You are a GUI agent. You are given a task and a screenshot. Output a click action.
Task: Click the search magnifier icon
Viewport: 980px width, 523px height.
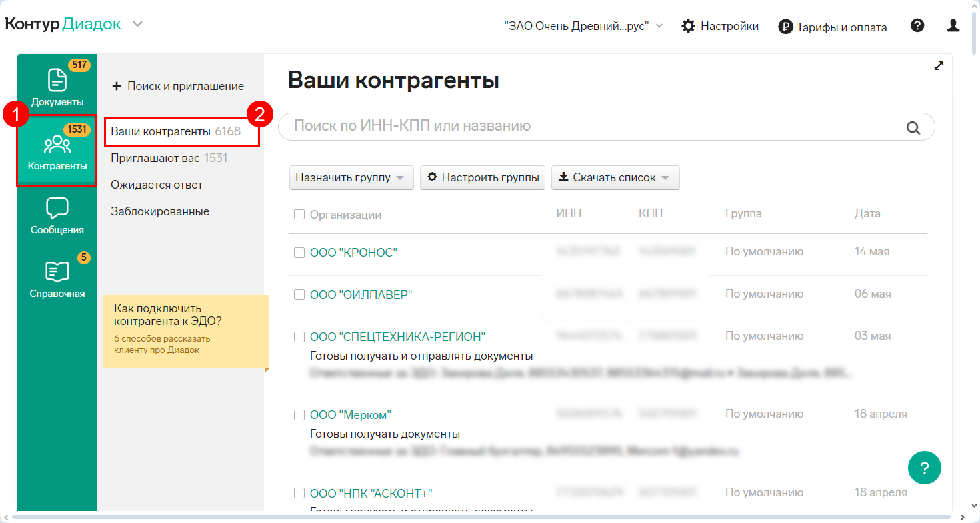click(x=913, y=127)
